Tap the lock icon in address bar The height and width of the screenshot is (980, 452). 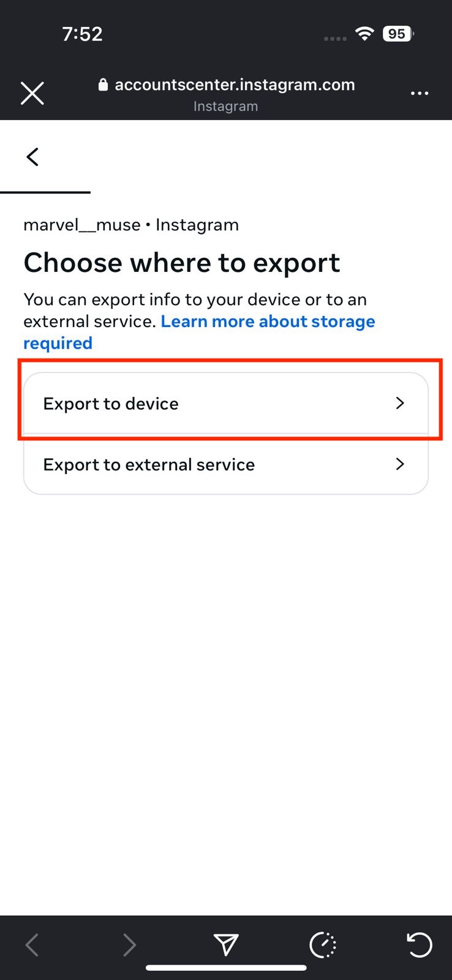click(103, 85)
